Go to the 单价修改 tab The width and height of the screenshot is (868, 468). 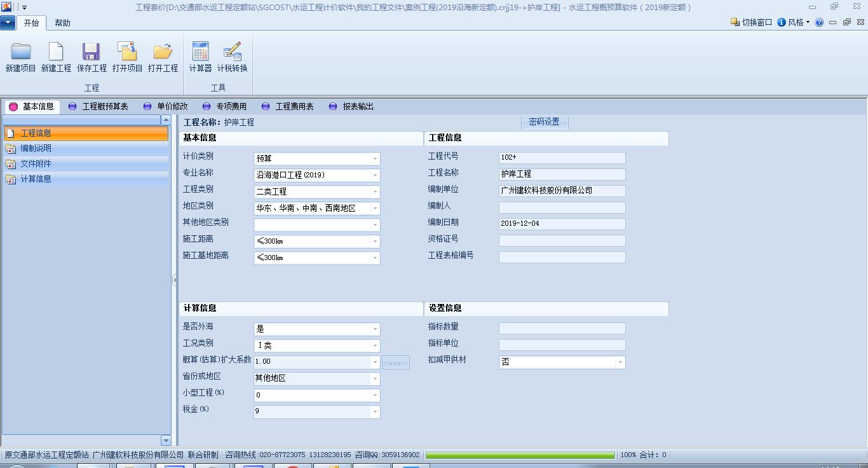click(x=166, y=106)
